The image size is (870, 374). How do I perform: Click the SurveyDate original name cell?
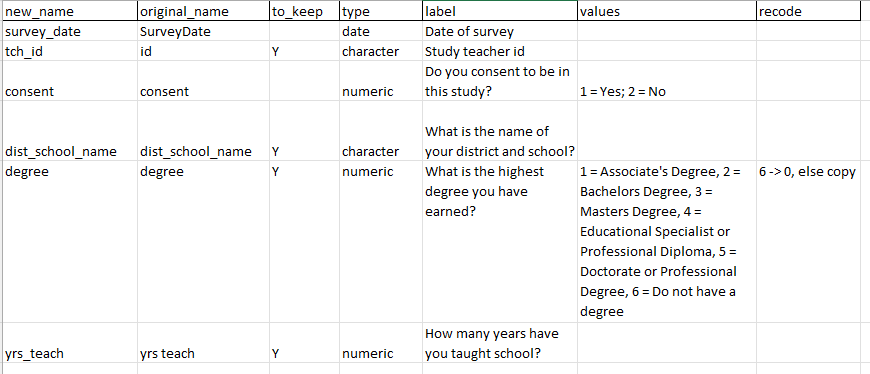click(204, 32)
